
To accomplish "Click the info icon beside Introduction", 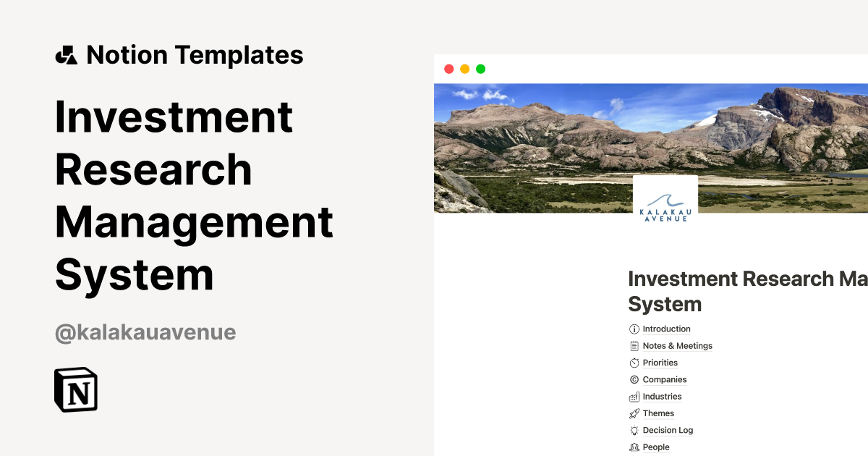I will tap(633, 329).
